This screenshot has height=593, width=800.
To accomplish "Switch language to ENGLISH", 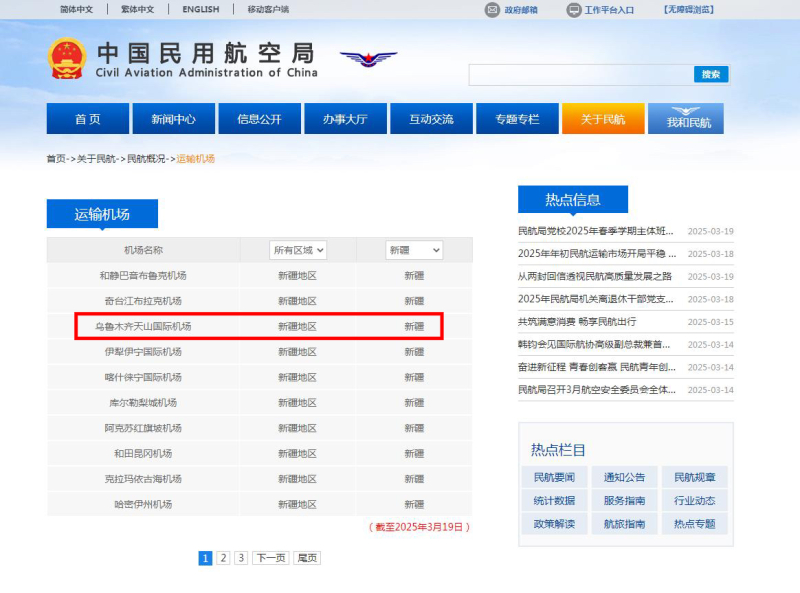I will 201,9.
